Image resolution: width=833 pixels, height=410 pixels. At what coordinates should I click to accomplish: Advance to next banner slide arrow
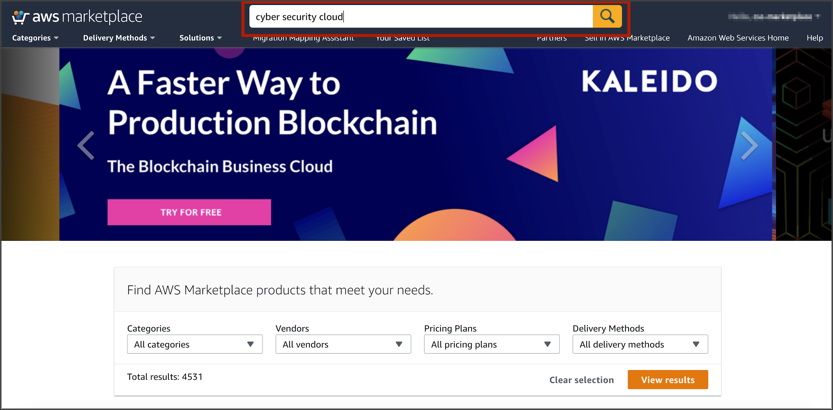749,146
